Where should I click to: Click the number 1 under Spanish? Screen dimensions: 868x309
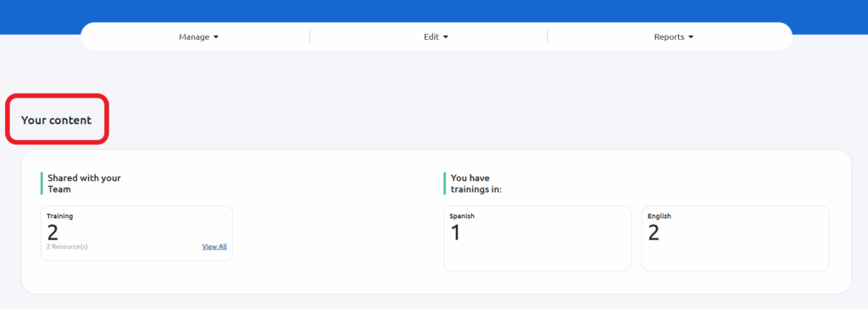[x=455, y=233]
